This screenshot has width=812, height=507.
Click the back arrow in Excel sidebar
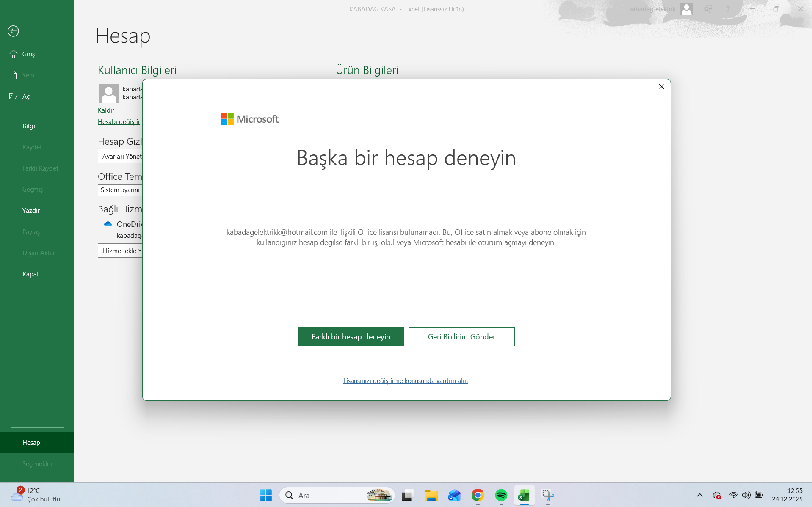[x=13, y=31]
